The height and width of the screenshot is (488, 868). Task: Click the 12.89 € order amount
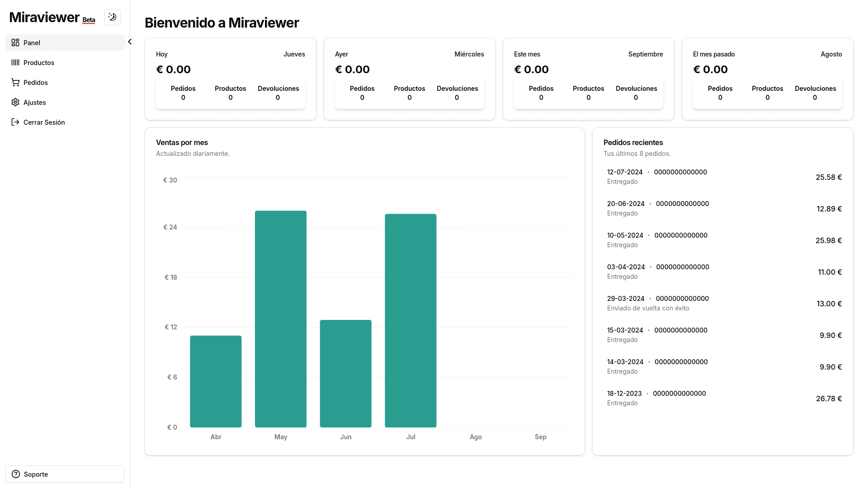pyautogui.click(x=829, y=209)
